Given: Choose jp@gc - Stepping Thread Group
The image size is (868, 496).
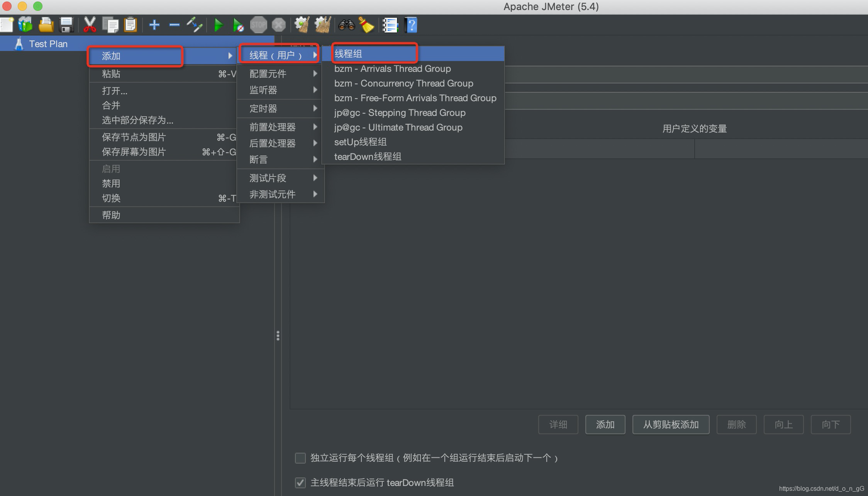Looking at the screenshot, I should click(413, 113).
